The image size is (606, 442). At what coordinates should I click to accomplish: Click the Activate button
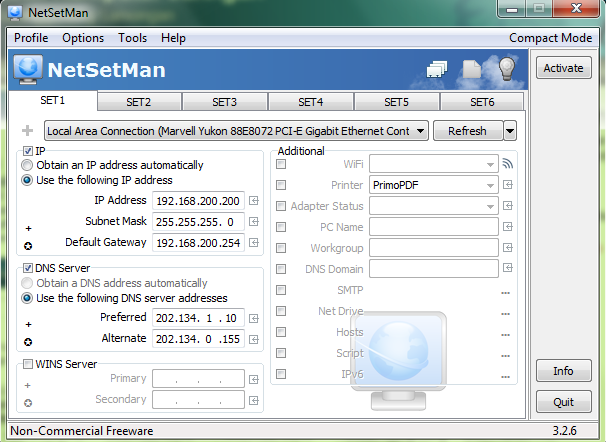(x=563, y=68)
